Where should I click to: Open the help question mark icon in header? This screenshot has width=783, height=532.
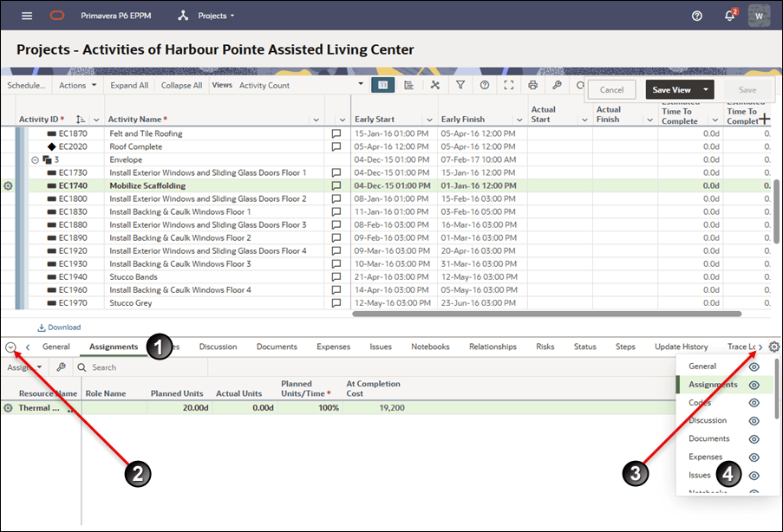pos(696,16)
